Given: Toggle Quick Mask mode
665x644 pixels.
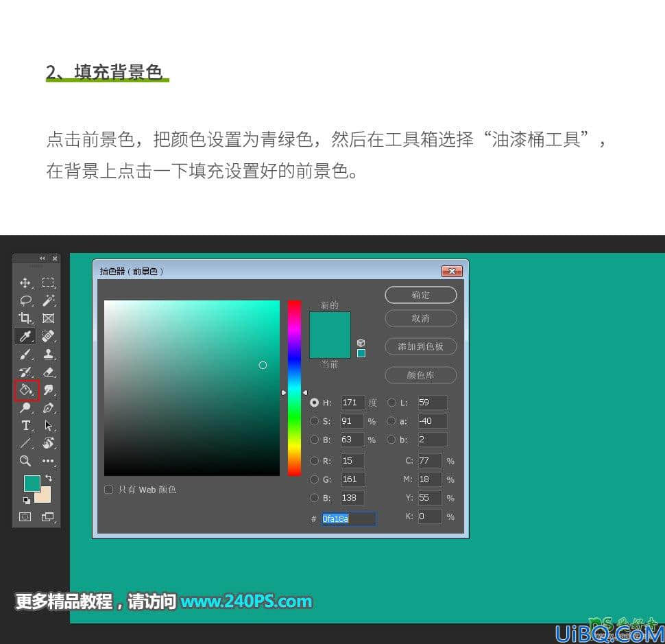Looking at the screenshot, I should (25, 516).
